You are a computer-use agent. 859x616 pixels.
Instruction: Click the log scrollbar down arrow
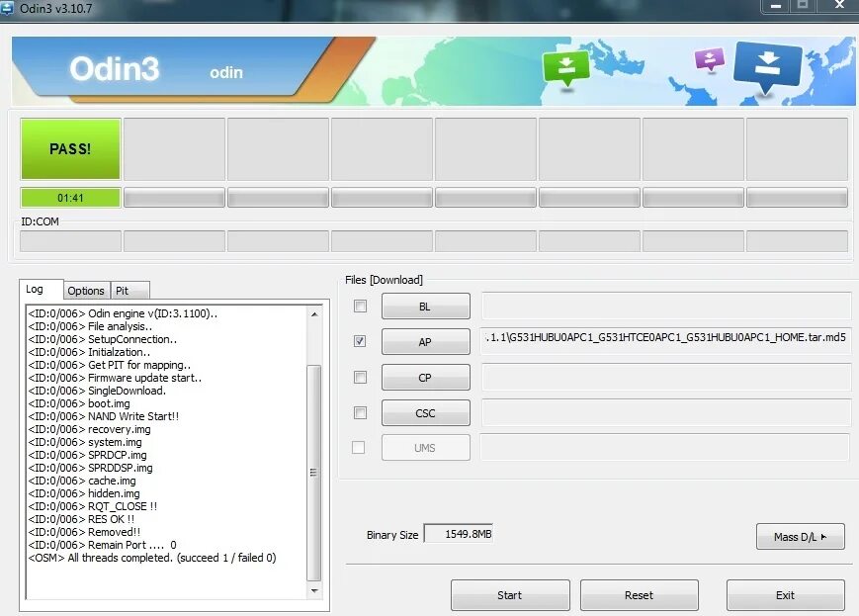coord(314,591)
